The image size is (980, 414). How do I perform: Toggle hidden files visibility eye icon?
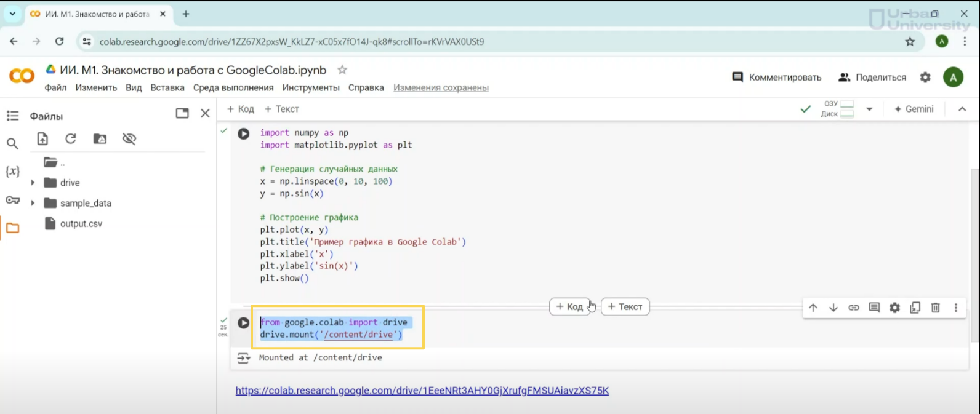pyautogui.click(x=129, y=139)
